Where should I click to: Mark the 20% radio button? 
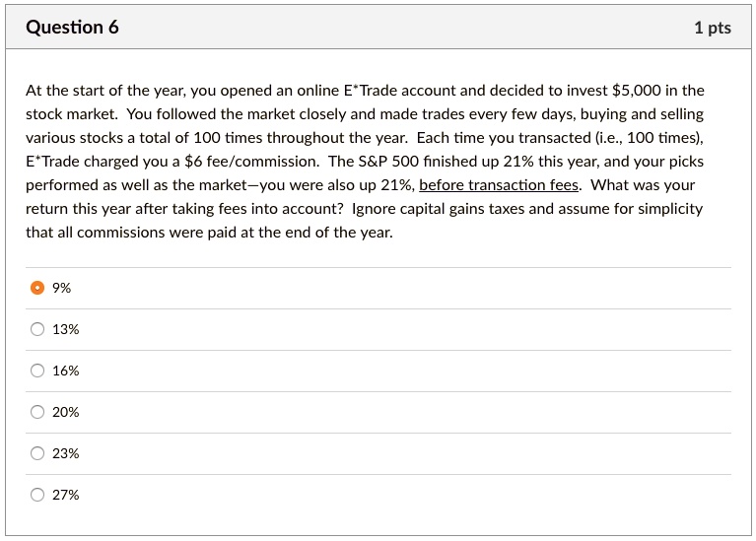(37, 412)
